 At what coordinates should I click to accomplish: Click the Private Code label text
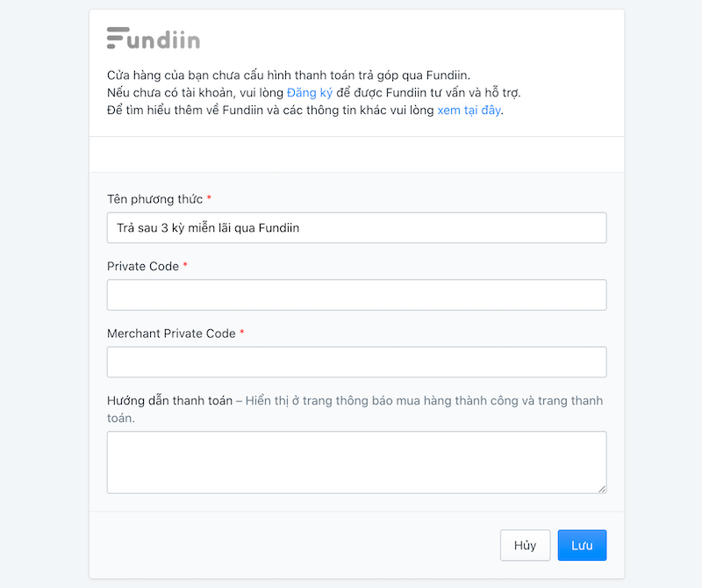(144, 266)
